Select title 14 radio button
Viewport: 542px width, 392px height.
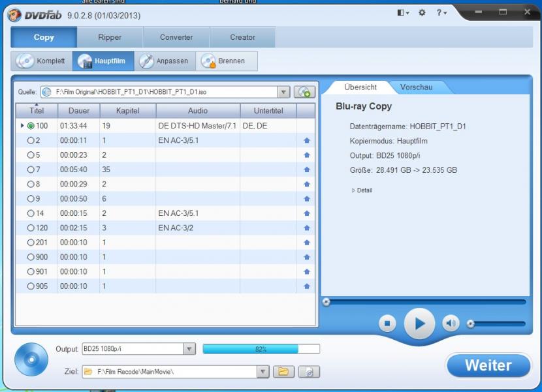pos(31,213)
